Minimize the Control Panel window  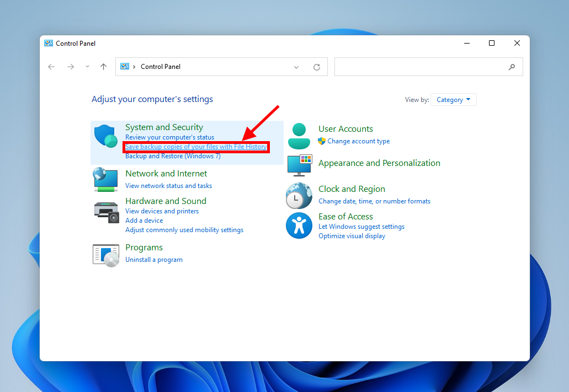pos(467,43)
